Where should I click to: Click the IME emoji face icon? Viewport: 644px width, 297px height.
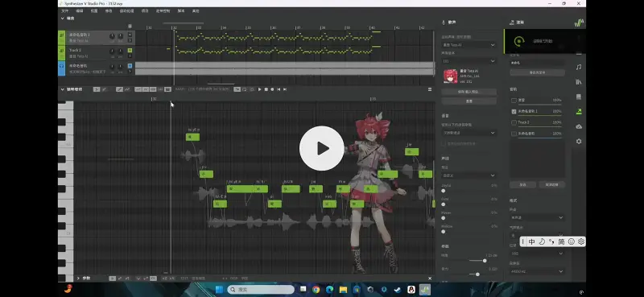tap(571, 241)
